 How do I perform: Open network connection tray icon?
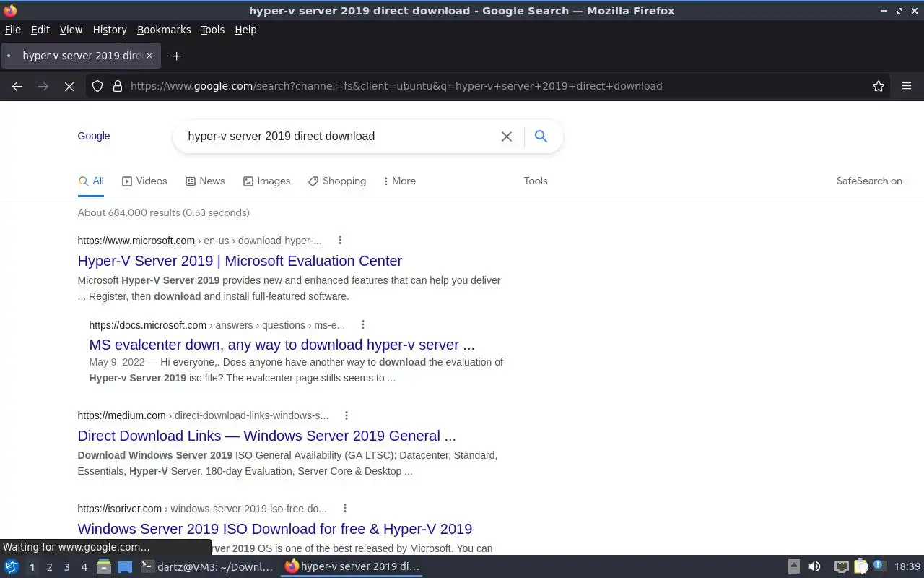pos(841,567)
